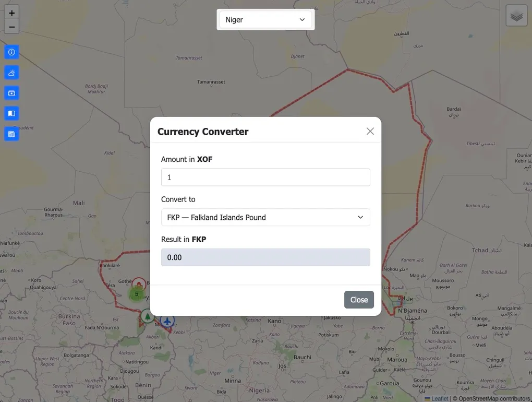
Task: Open the Wikipedia book icon
Action: point(11,113)
